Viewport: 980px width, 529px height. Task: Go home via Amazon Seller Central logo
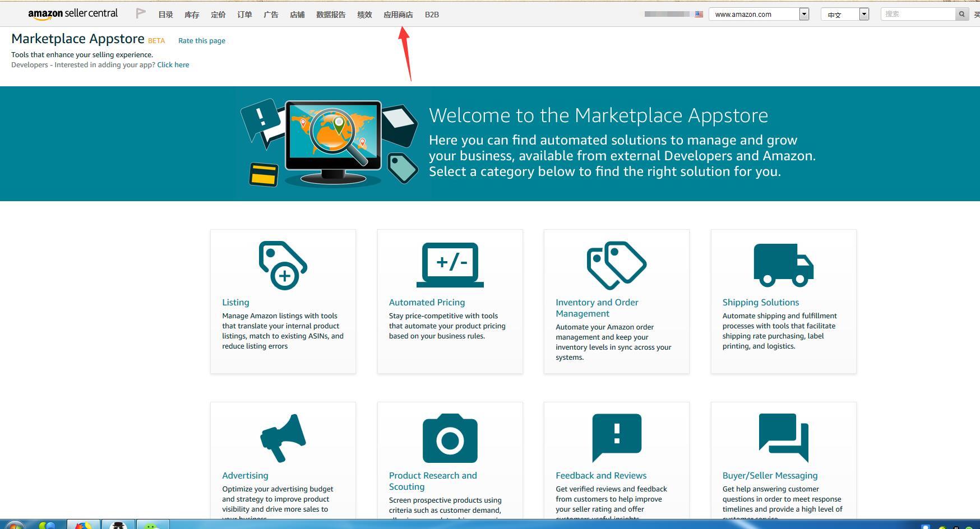73,14
